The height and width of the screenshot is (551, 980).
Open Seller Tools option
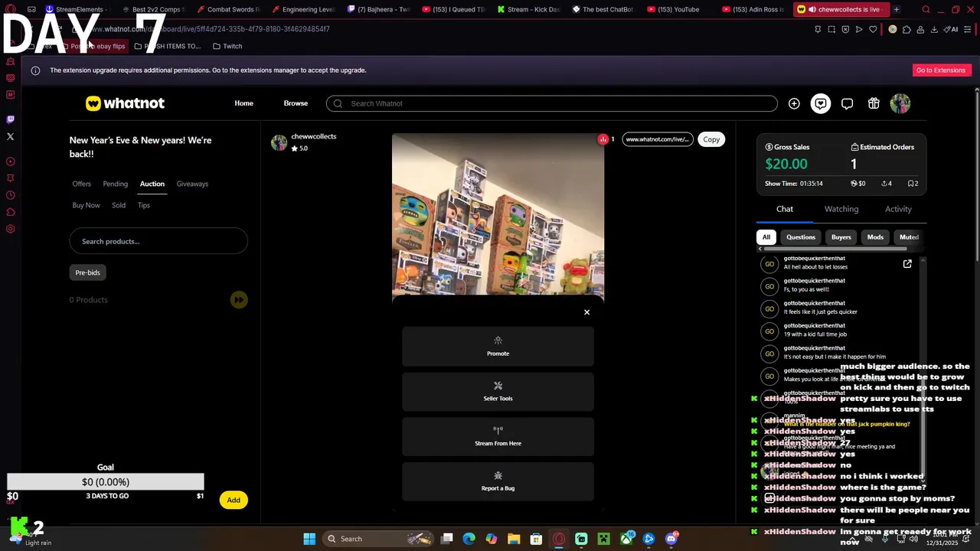pos(498,391)
